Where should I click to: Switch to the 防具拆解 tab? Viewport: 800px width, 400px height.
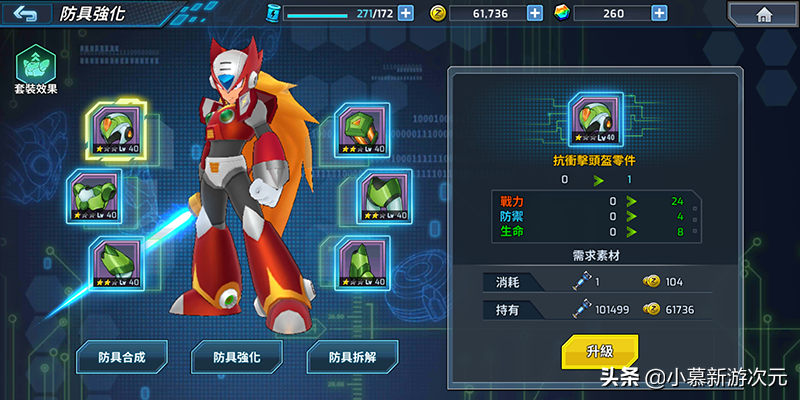point(353,357)
